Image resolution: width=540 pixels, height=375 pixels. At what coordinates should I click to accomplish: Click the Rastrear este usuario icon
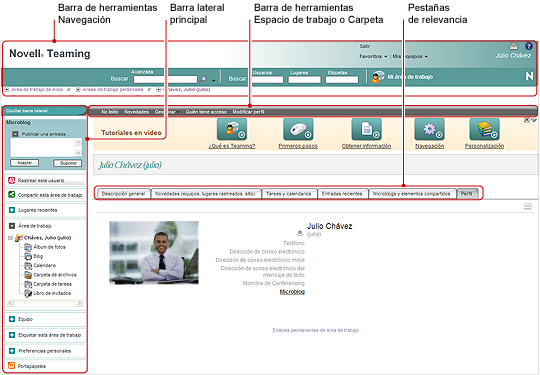[11, 180]
